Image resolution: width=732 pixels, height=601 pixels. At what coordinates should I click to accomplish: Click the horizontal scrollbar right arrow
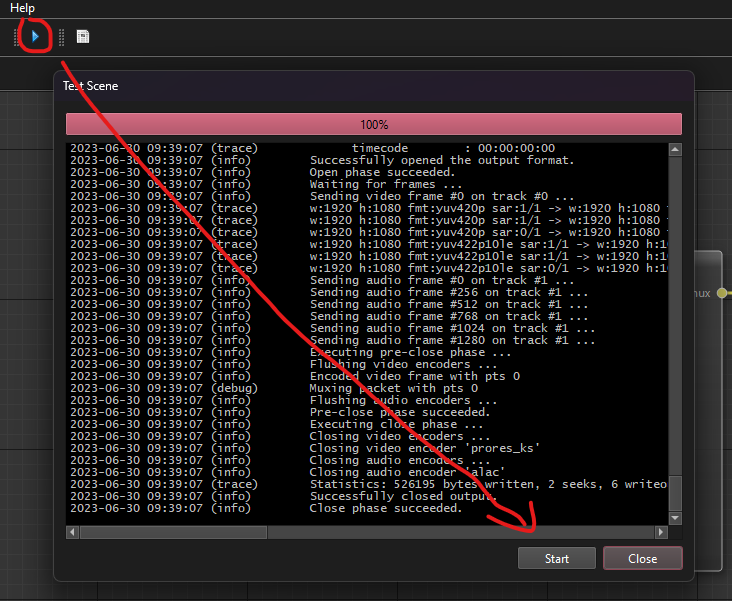tap(661, 532)
